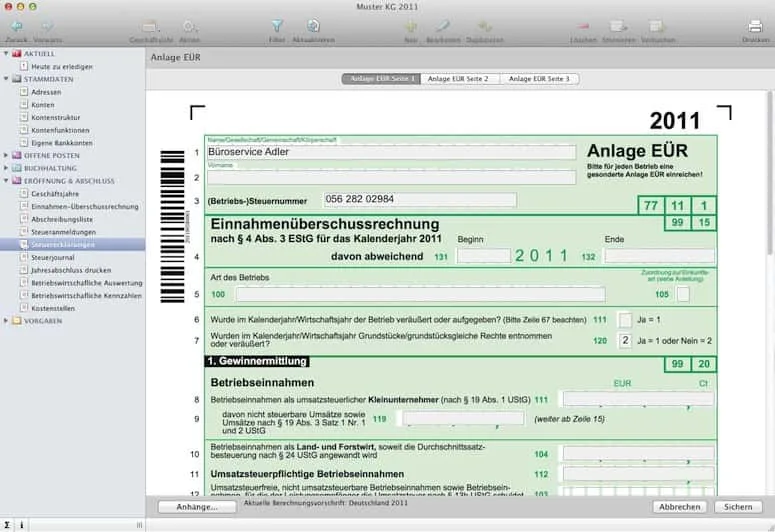Open Kontenfunktionen in the sidebar
Screen dimensions: 775x532
[x=60, y=130]
